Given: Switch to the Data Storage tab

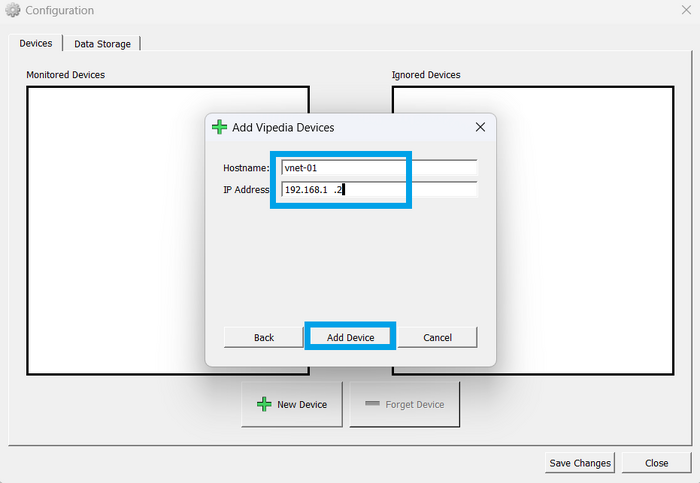Looking at the screenshot, I should 102,44.
